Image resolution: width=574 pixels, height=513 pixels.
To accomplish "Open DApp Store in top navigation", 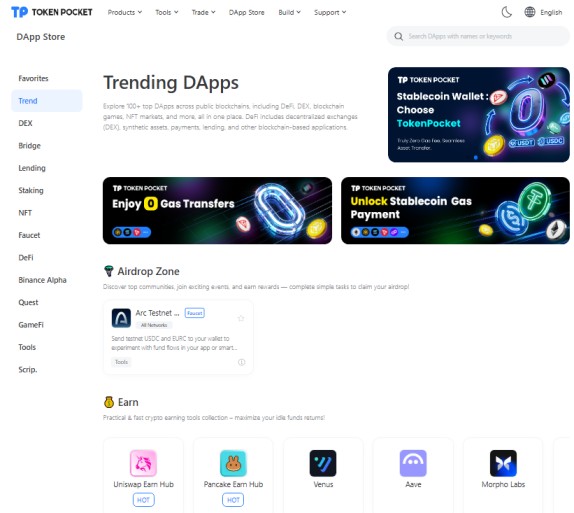I will [246, 12].
